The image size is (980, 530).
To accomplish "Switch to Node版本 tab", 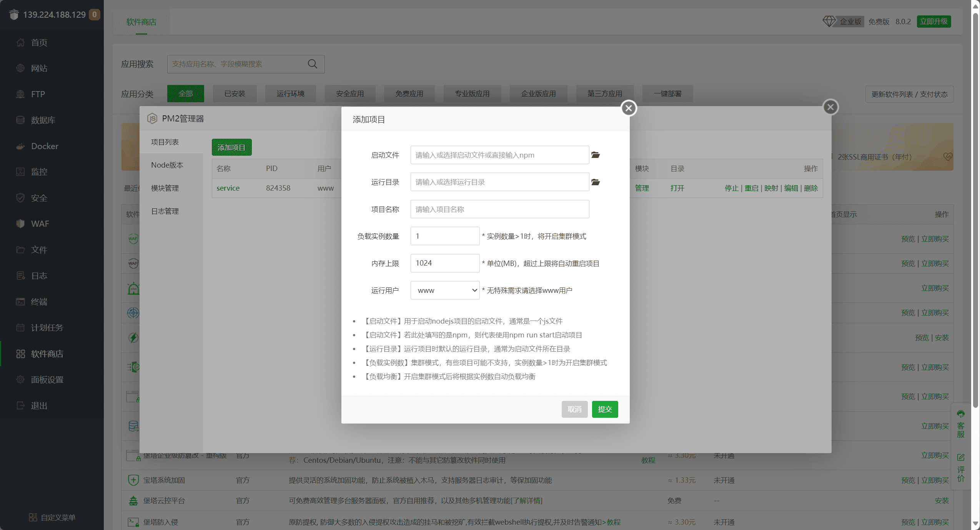I will [167, 165].
